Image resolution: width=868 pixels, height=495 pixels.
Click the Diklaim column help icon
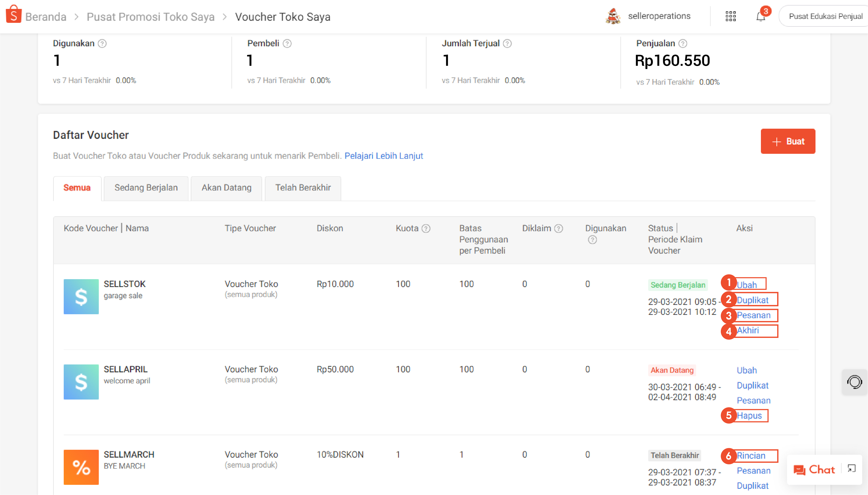coord(559,229)
